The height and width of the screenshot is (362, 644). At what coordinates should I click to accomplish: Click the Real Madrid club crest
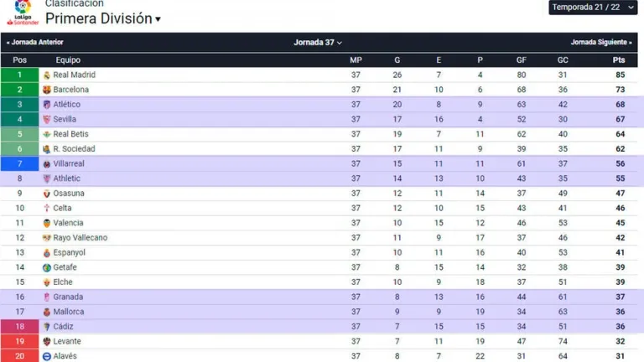47,75
